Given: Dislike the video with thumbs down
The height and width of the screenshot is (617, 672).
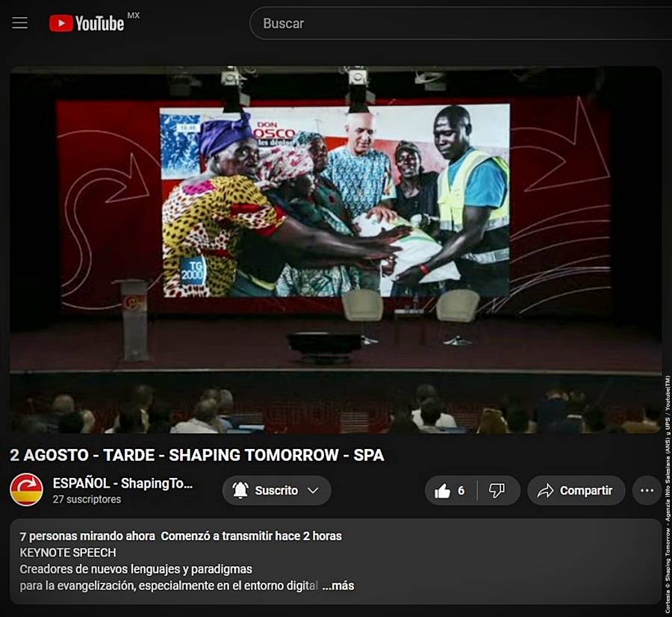Looking at the screenshot, I should coord(497,491).
